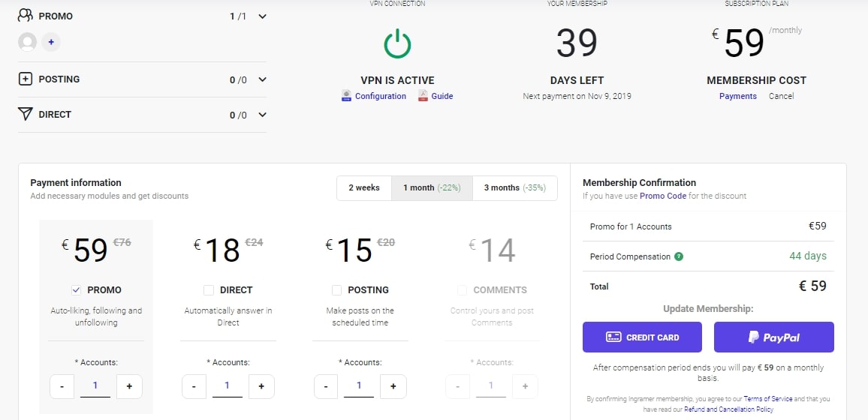Click the Posting accounts number field
This screenshot has height=420, width=868.
[x=359, y=385]
